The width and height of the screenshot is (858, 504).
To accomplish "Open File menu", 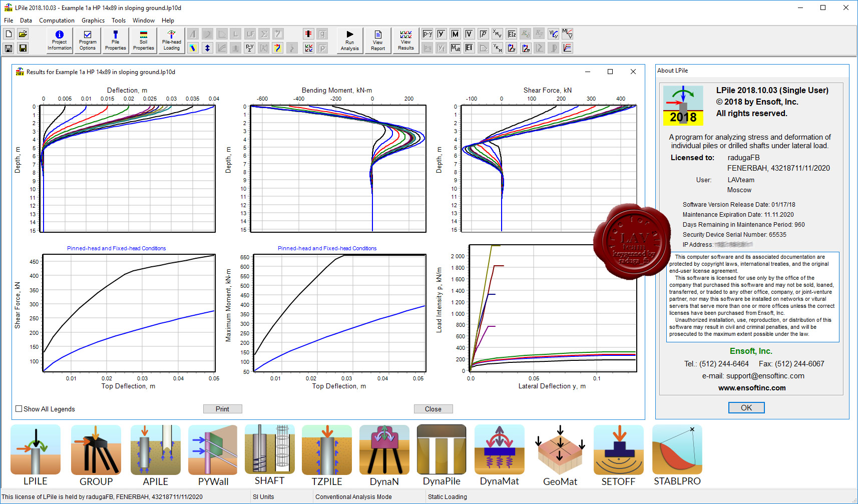I will click(9, 21).
